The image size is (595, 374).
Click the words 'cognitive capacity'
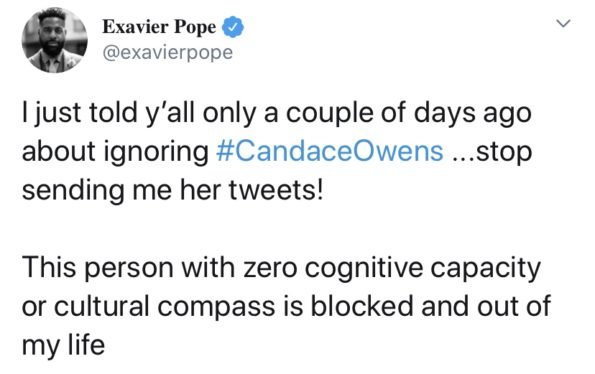422,268
